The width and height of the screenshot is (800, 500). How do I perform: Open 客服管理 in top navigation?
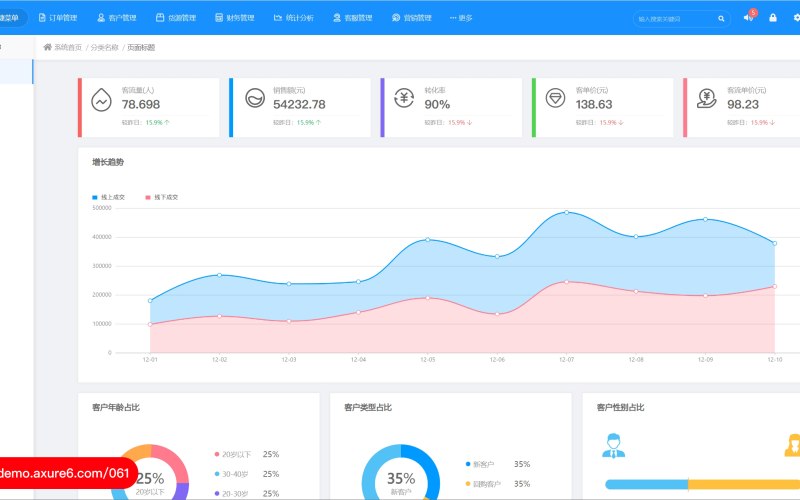(353, 18)
